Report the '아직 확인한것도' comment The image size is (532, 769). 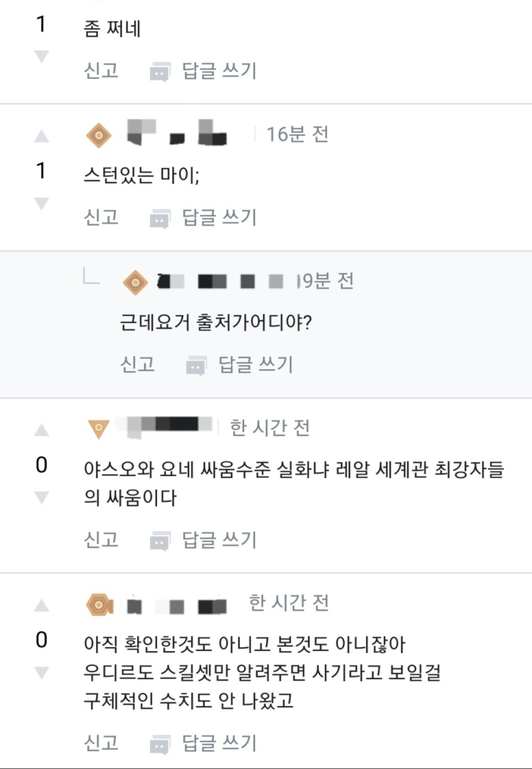[x=101, y=743]
